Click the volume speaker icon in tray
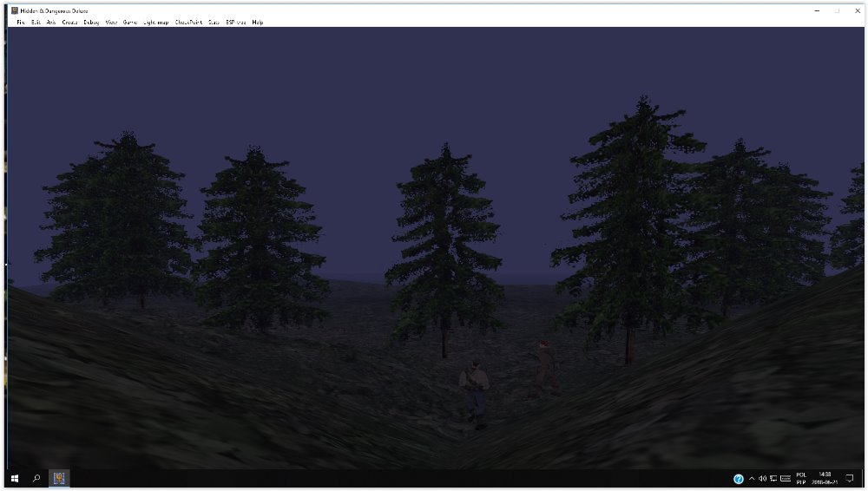868x491 pixels. click(762, 478)
